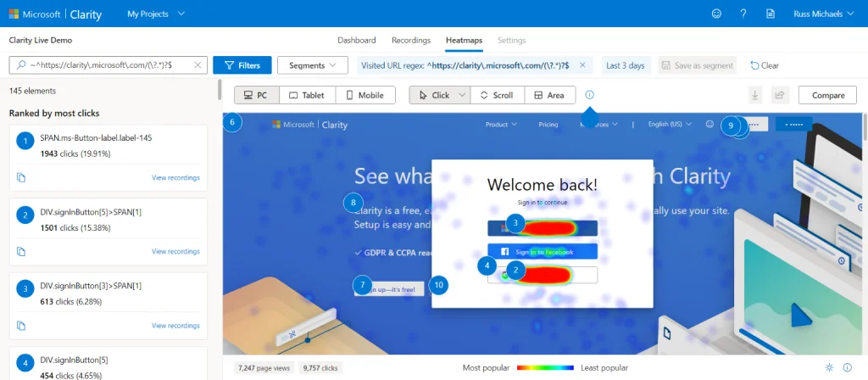
Task: Expand the Product menu in heatmap preview
Action: pyautogui.click(x=501, y=125)
